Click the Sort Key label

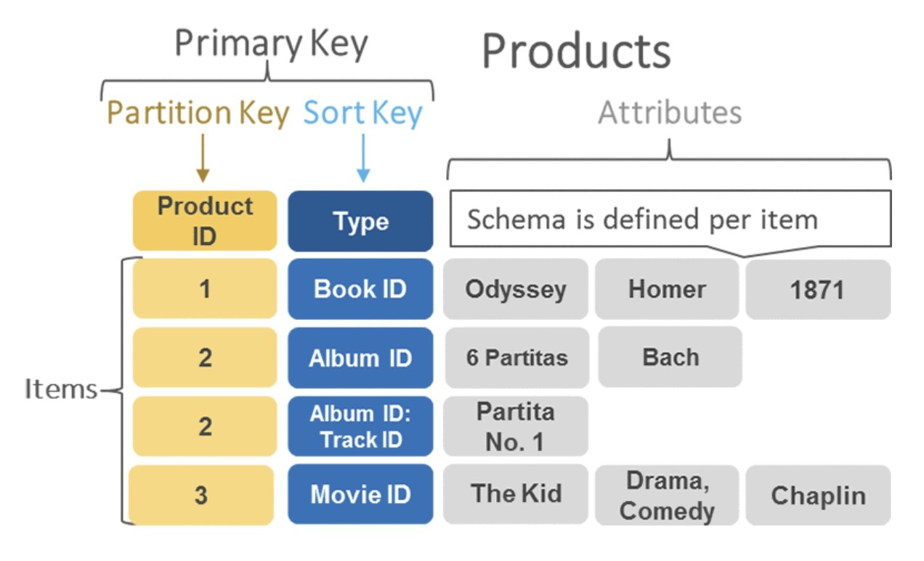click(x=362, y=113)
